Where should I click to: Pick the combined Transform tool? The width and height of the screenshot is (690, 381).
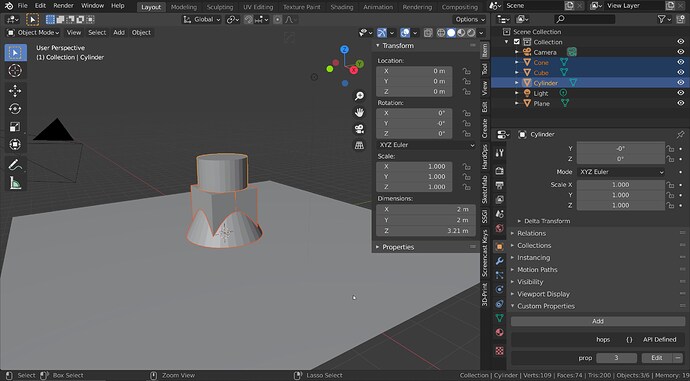click(x=15, y=144)
